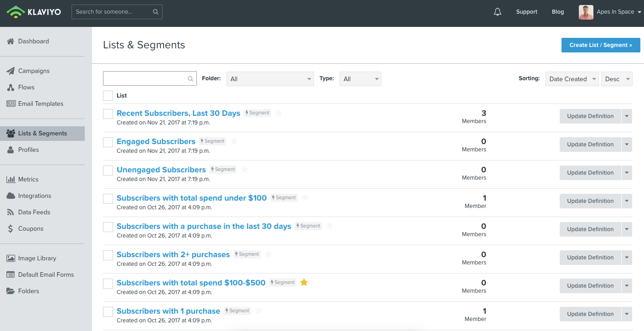Check the Engaged Subscribers row
Screen dimensions: 644x331
tap(108, 142)
